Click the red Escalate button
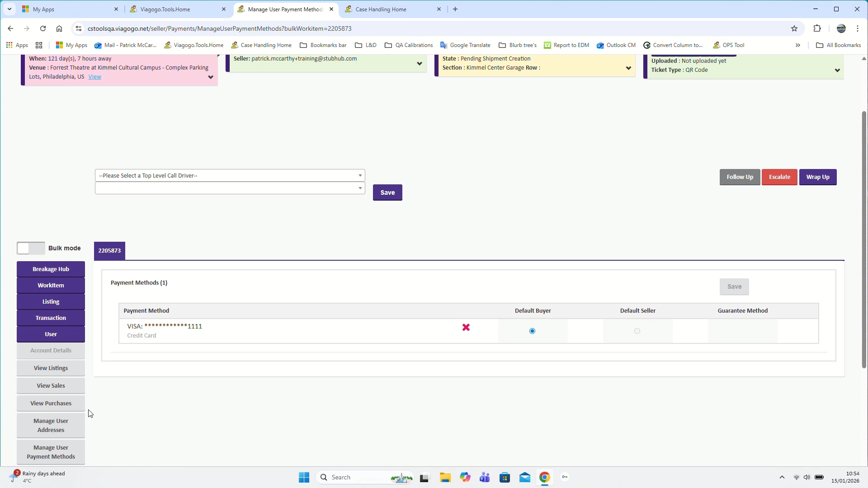Viewport: 868px width, 488px height. click(779, 177)
